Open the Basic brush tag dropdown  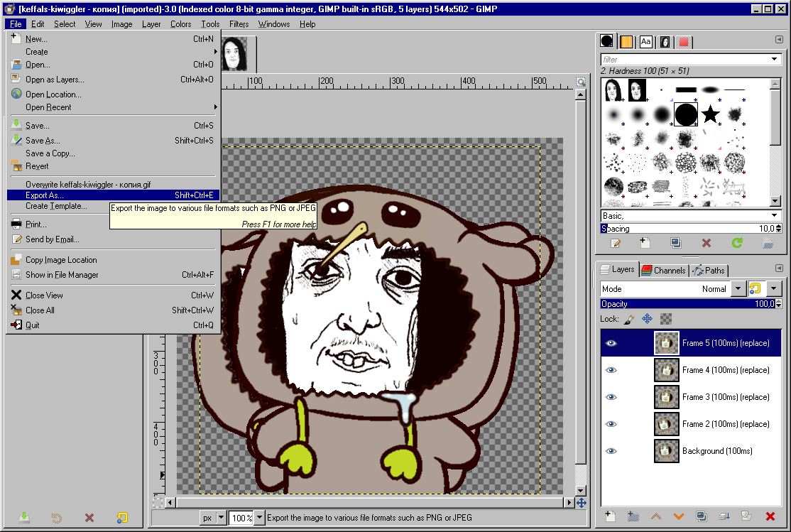(774, 215)
